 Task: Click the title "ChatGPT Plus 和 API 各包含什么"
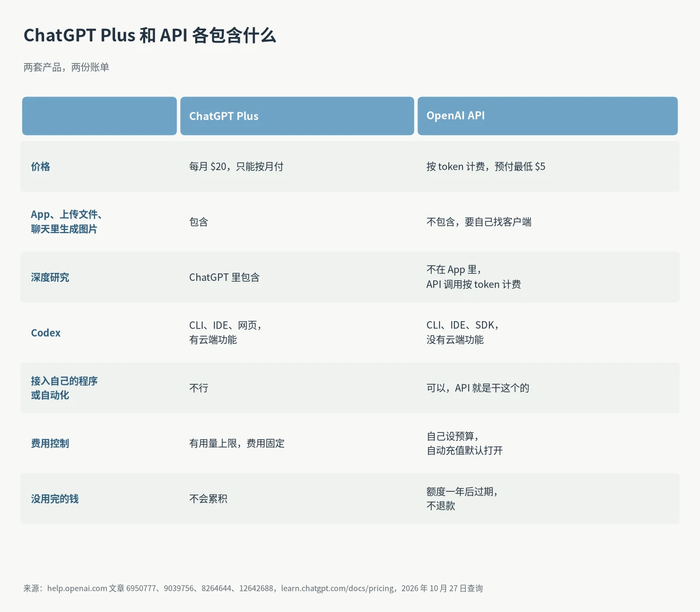pos(150,35)
